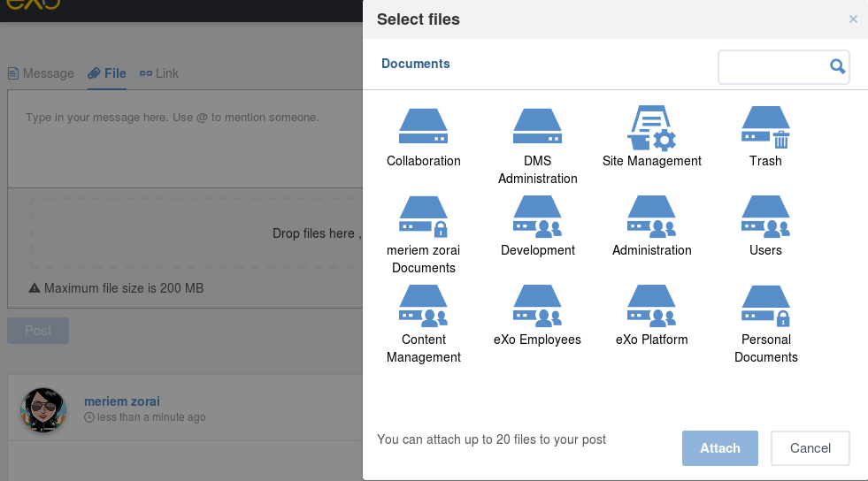868x481 pixels.
Task: Cancel the file selection dialog
Action: pyautogui.click(x=810, y=447)
